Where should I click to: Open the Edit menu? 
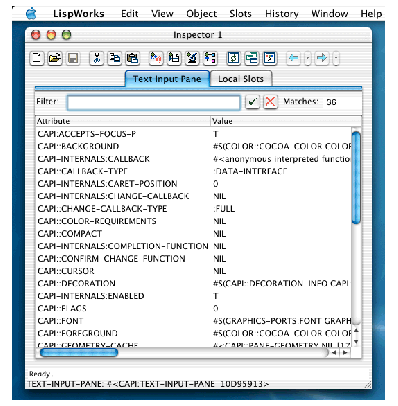click(x=129, y=14)
